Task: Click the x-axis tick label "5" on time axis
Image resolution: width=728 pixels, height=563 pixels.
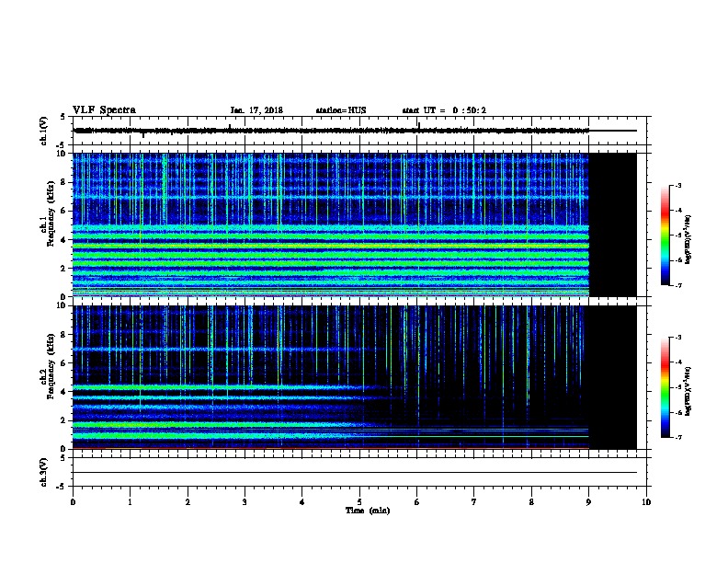Action: click(x=359, y=502)
